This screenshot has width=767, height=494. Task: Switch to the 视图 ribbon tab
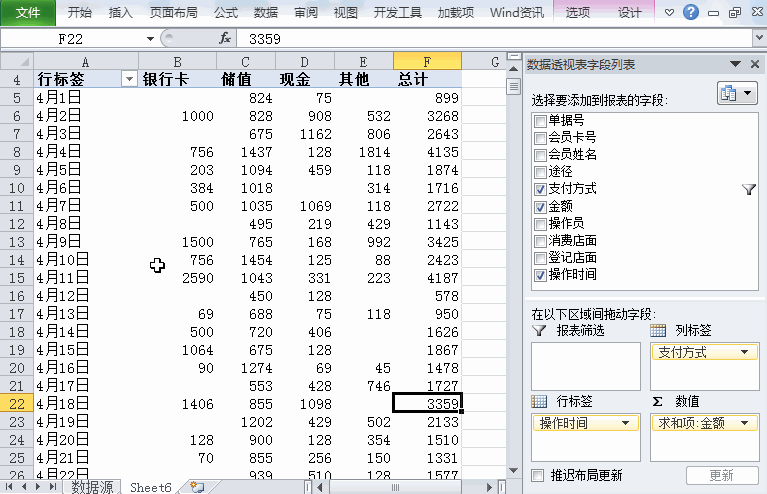[x=345, y=13]
